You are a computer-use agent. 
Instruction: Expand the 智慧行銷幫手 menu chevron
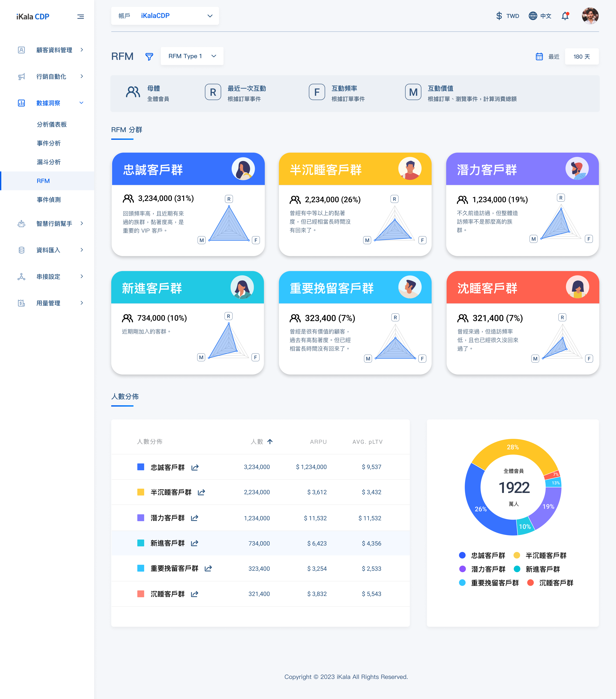point(81,223)
